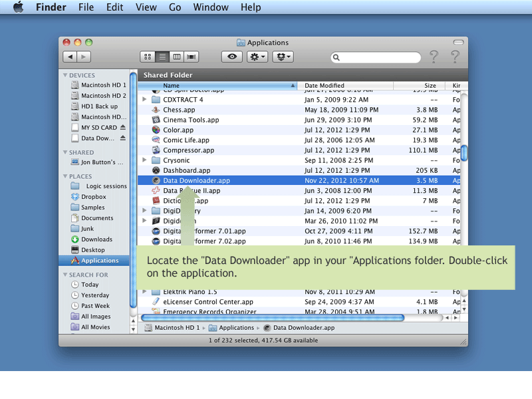The height and width of the screenshot is (399, 532).
Task: Show files from Past Week
Action: point(90,306)
